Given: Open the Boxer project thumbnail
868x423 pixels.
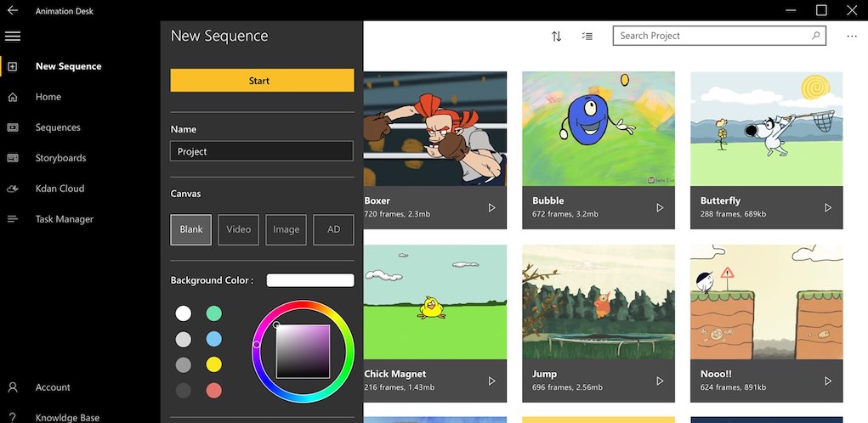Looking at the screenshot, I should [x=435, y=129].
